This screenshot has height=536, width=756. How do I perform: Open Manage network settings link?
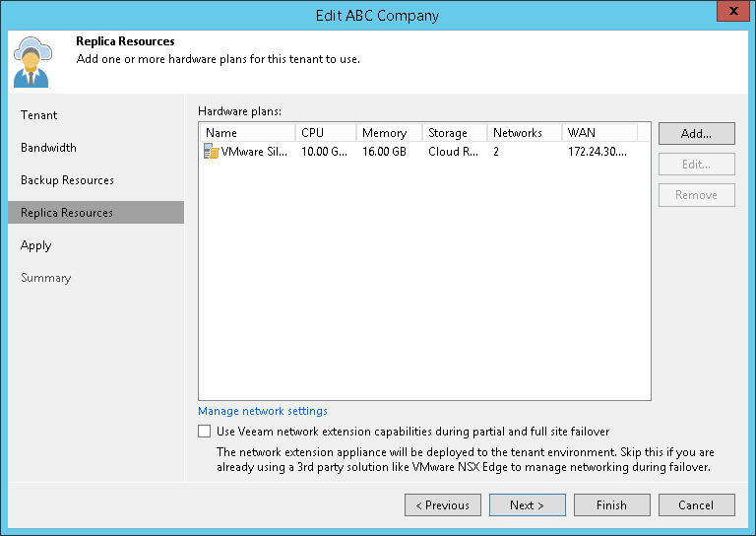tap(263, 411)
